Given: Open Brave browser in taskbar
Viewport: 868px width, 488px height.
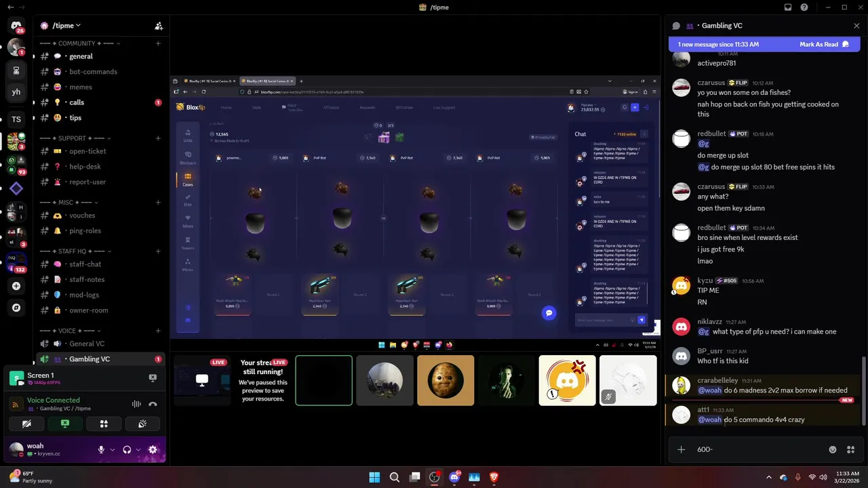Looking at the screenshot, I should point(494,477).
